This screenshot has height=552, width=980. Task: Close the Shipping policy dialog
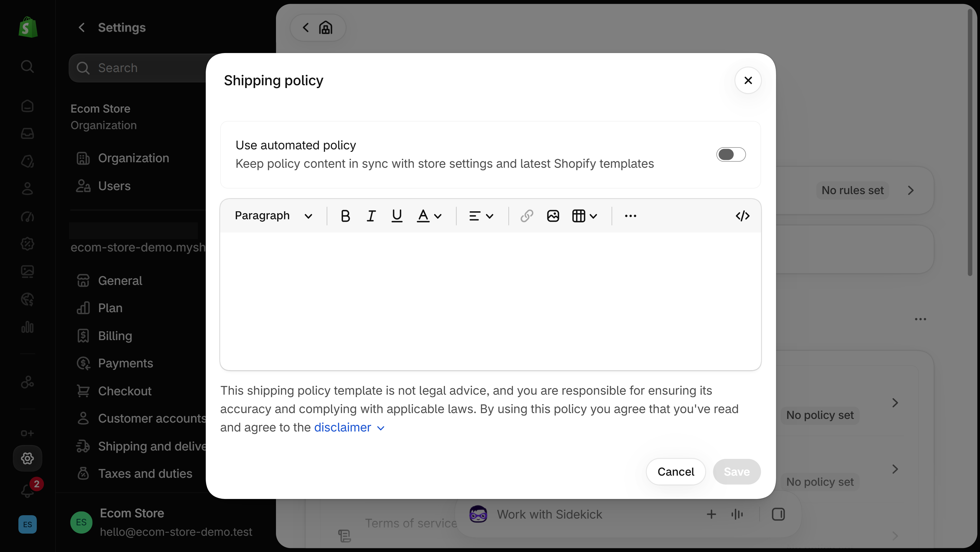pyautogui.click(x=748, y=80)
